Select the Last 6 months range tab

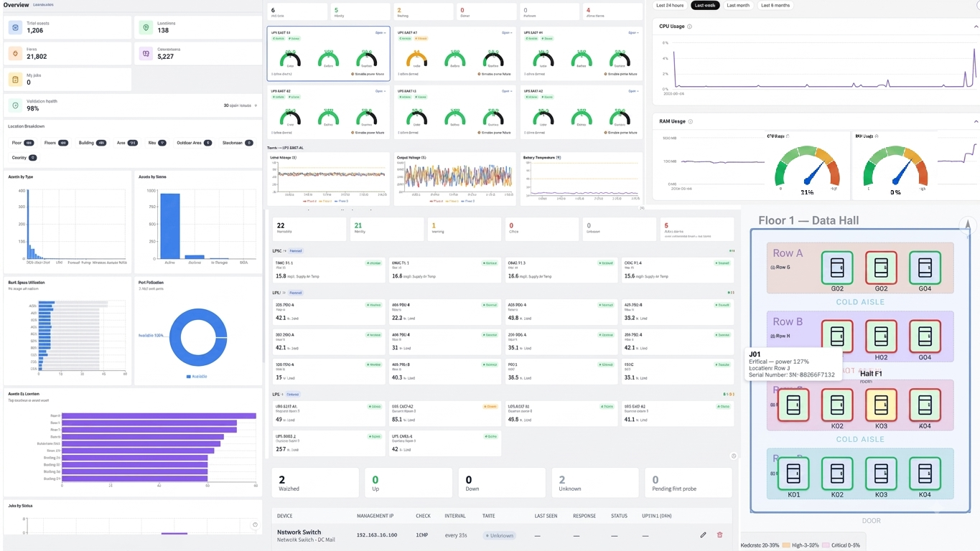(775, 5)
